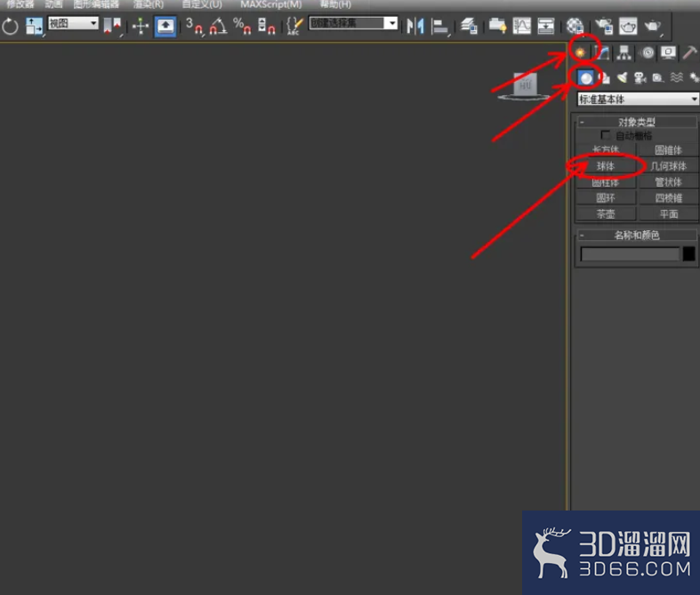This screenshot has height=595, width=700.
Task: Click the Align tool icon
Action: [x=439, y=27]
